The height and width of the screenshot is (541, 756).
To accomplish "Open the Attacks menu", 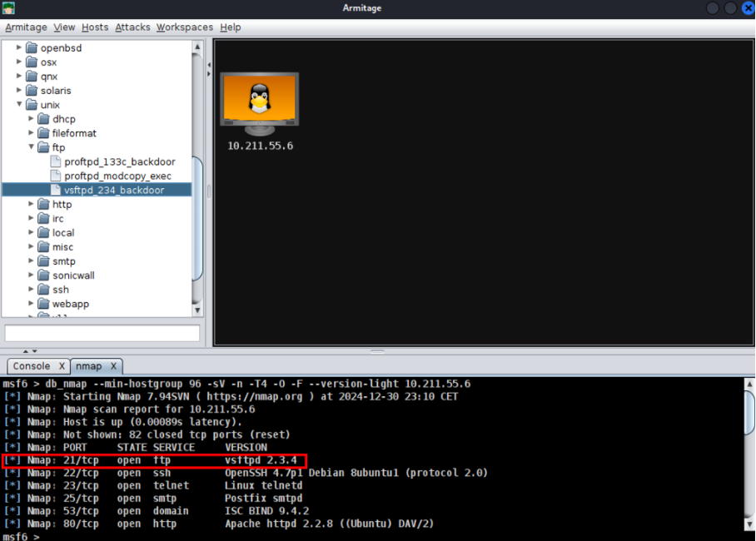I will 132,27.
